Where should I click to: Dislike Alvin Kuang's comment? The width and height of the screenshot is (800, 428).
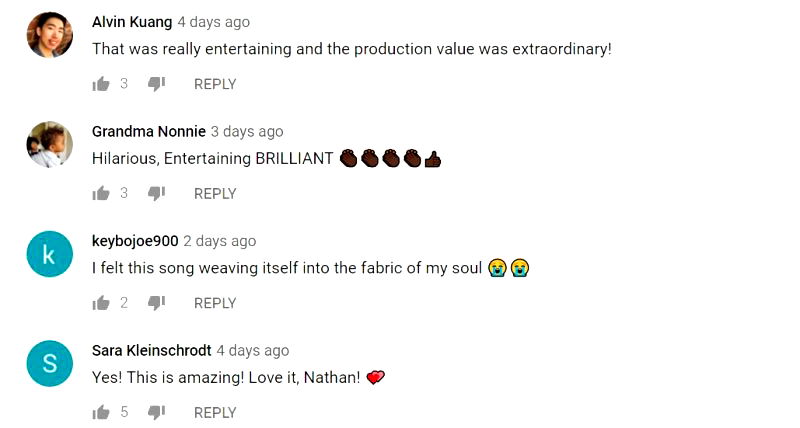[156, 84]
